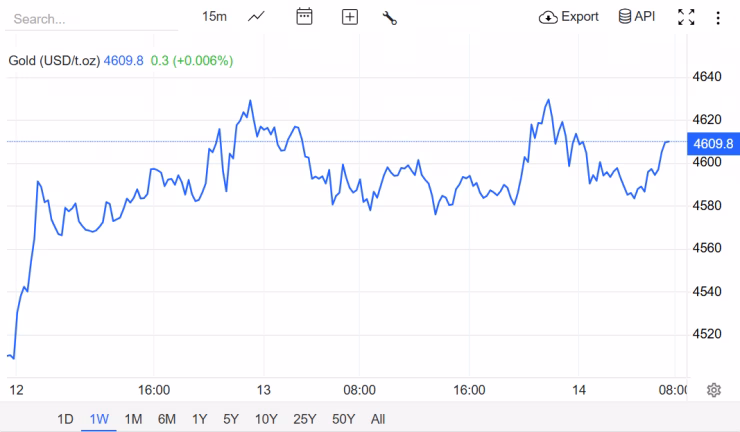Open the API database button
740x432 pixels.
coord(636,17)
